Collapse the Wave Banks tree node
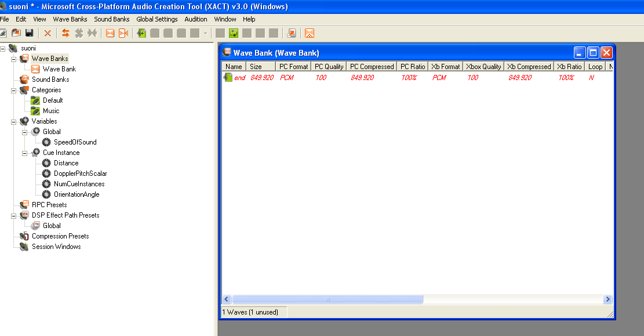 (x=13, y=59)
